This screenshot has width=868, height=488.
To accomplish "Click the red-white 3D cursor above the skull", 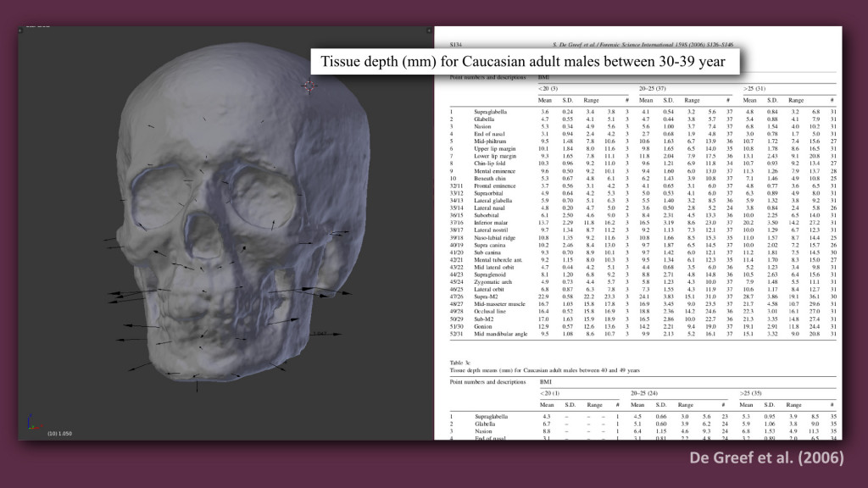I will [x=309, y=86].
